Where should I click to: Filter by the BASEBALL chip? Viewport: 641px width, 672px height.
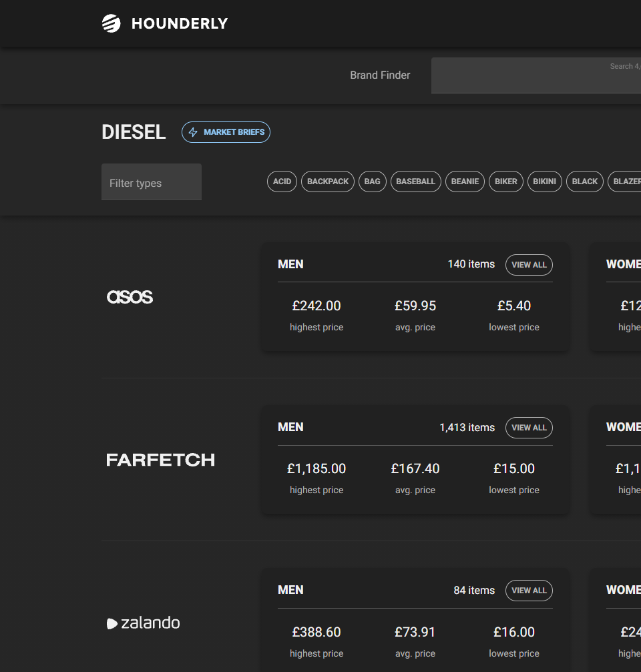tap(416, 182)
